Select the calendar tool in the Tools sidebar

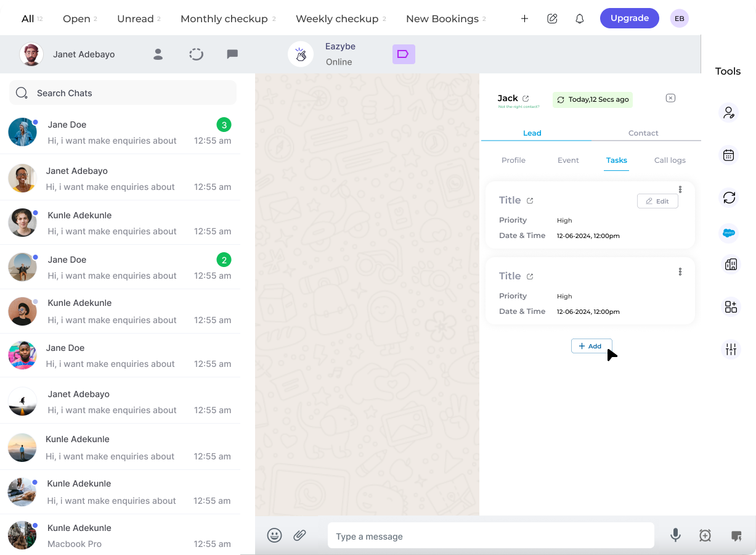[x=729, y=155]
